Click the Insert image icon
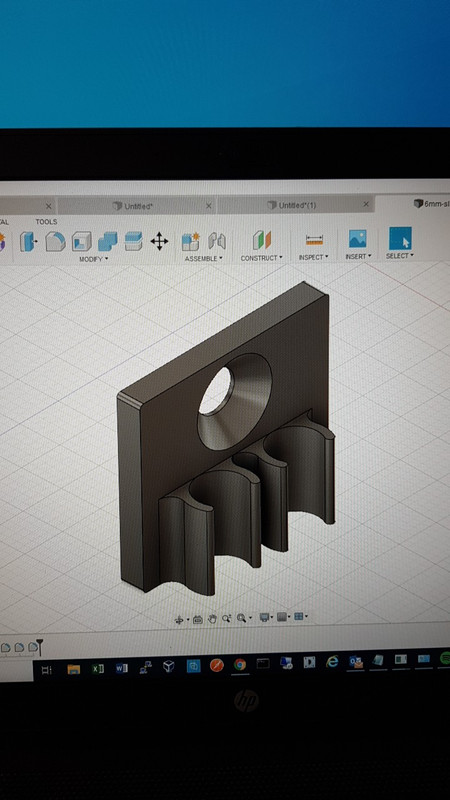Screen dimensions: 450x800 tap(358, 238)
